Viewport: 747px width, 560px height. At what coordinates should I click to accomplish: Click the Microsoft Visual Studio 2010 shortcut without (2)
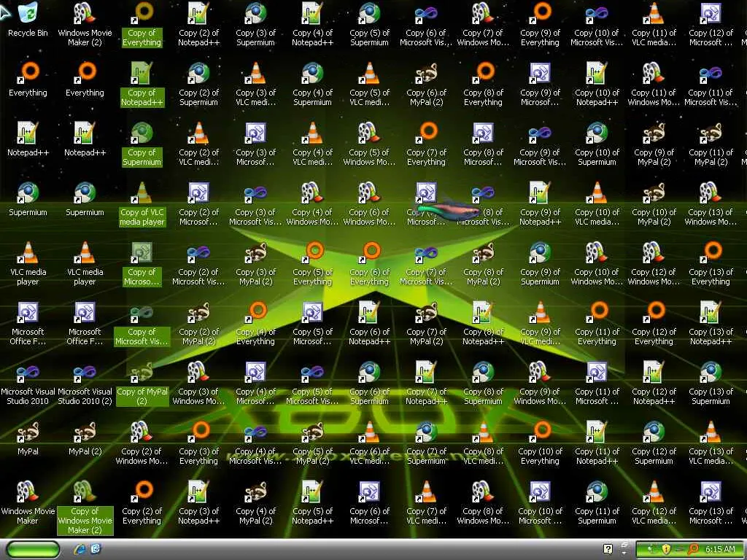28,384
